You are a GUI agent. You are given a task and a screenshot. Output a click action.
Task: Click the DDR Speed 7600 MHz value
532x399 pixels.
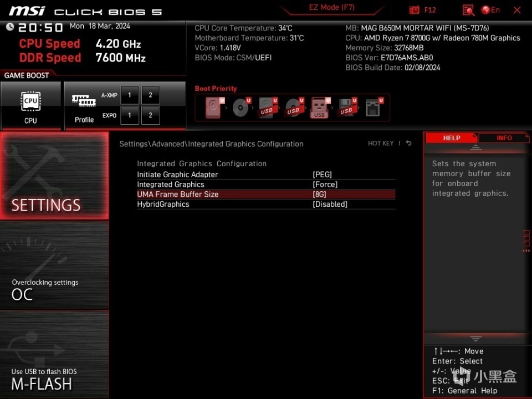[120, 57]
